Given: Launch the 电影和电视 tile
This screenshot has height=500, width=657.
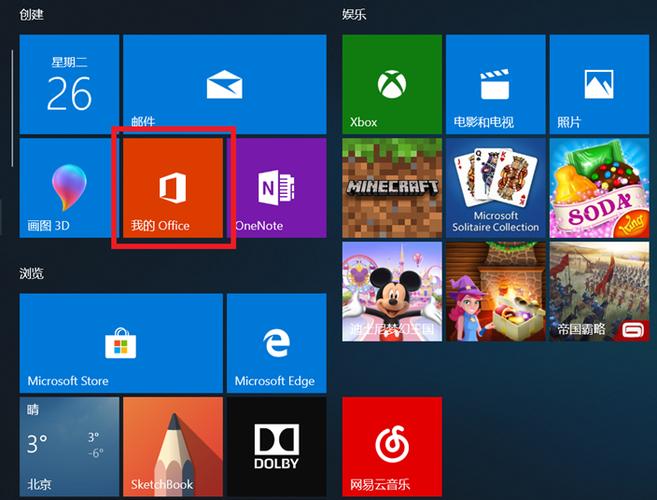Looking at the screenshot, I should 495,84.
